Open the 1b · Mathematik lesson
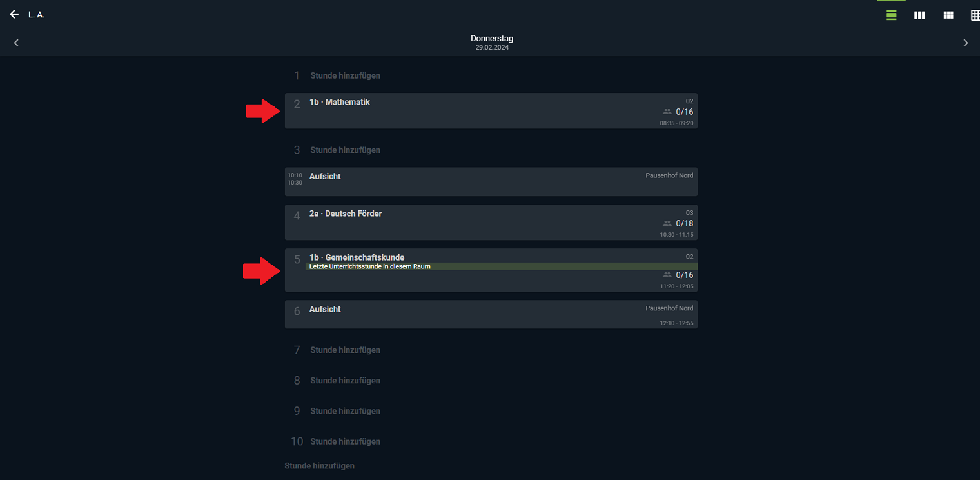Image resolution: width=980 pixels, height=480 pixels. click(x=491, y=111)
